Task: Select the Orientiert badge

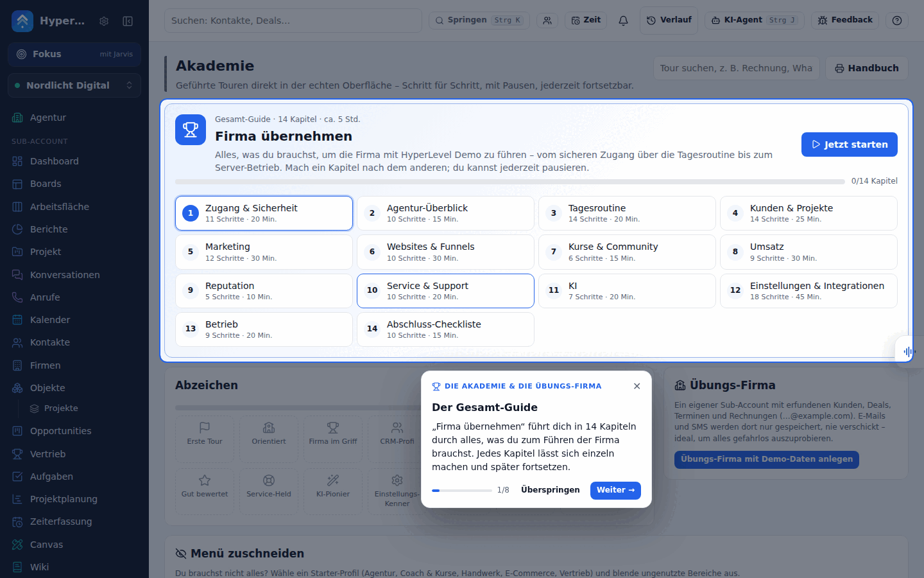Action: tap(269, 439)
